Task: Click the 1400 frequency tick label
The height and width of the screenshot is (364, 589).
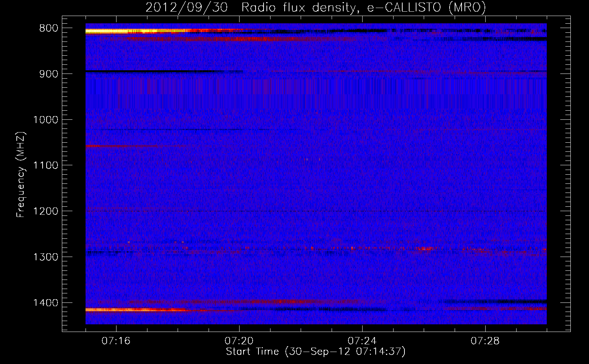Action: tap(45, 303)
